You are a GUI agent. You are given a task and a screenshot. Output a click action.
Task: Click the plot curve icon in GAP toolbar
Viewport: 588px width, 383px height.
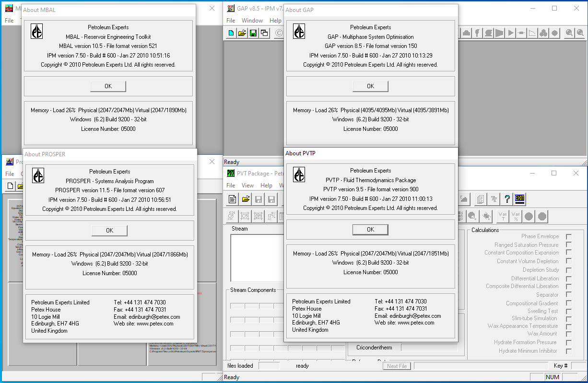coord(532,33)
